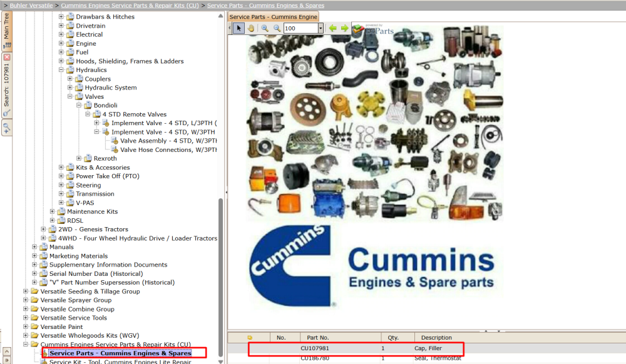Click Versatile Seeding & Tillage Group folder icon
626x364 pixels.
tap(34, 291)
